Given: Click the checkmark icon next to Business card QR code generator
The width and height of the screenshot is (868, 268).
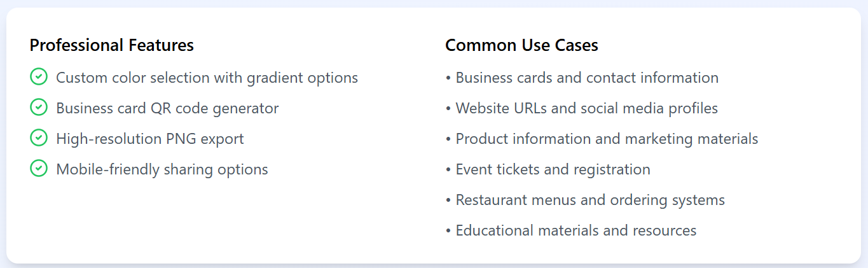Looking at the screenshot, I should tap(39, 108).
